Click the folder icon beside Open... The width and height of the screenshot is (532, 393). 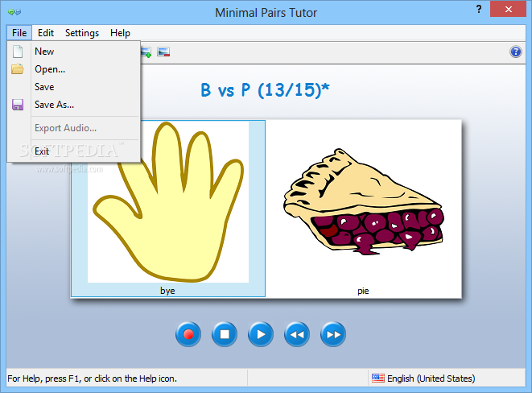point(18,69)
